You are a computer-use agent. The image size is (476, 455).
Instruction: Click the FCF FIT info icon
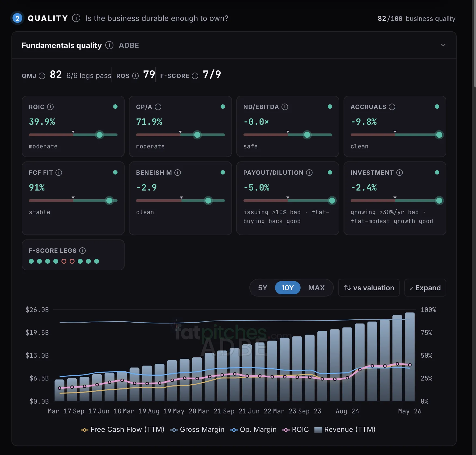pos(59,173)
